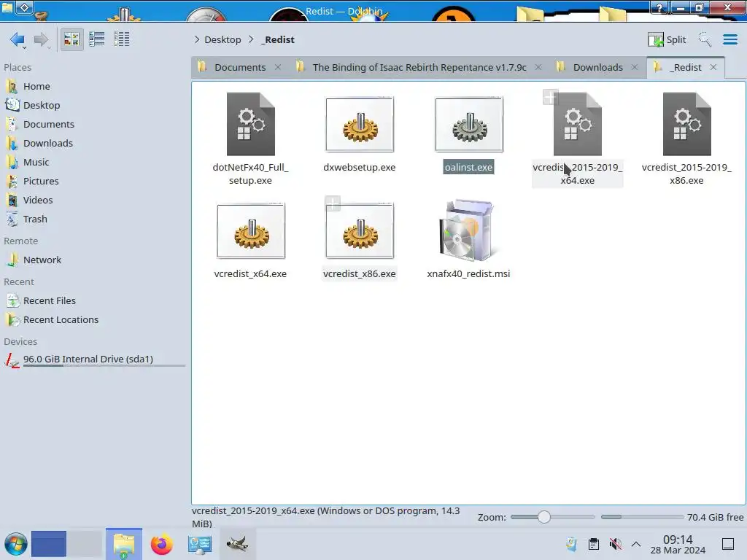Show desktop via taskbar corner button
This screenshot has height=560, width=747.
pos(728,544)
